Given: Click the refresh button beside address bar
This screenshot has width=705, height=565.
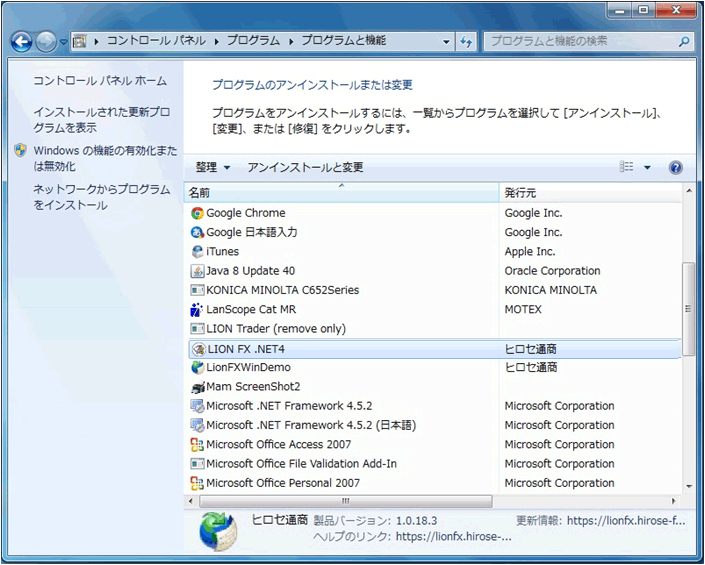Looking at the screenshot, I should (x=466, y=42).
